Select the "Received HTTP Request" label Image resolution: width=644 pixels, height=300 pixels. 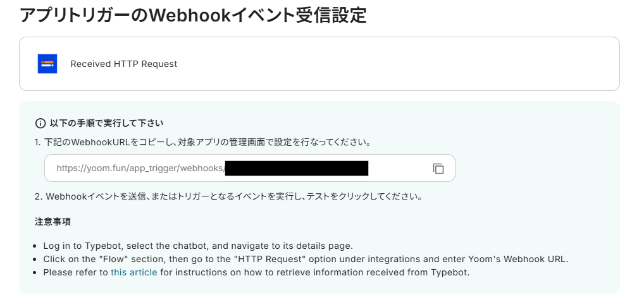[123, 64]
